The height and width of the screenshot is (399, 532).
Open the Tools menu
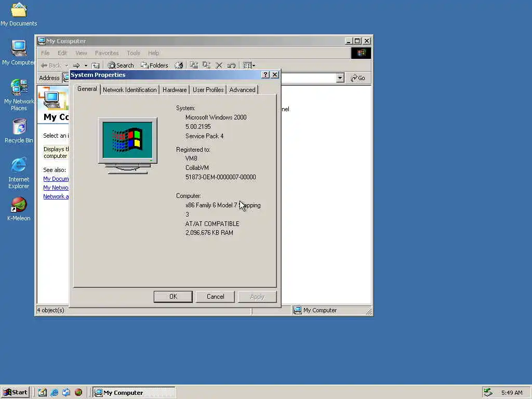(134, 53)
